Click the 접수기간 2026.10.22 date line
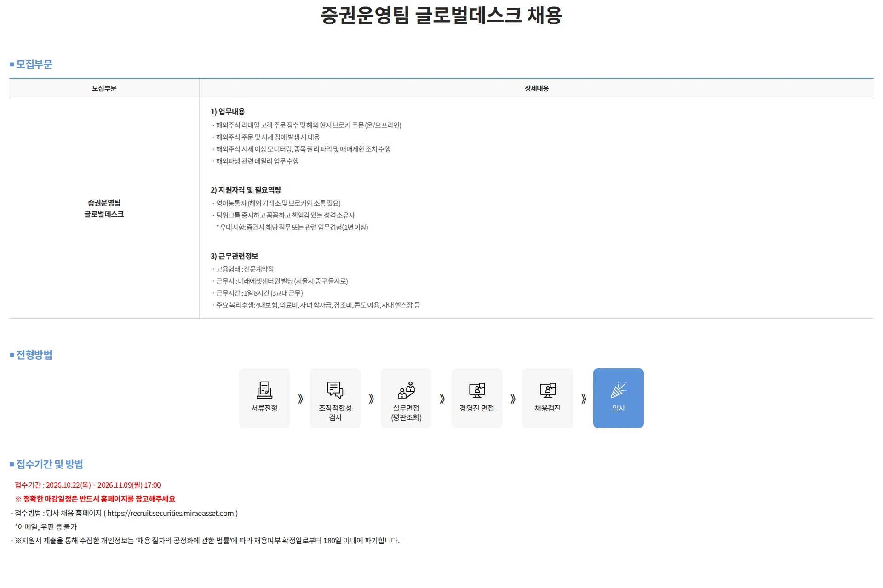Viewport: 883px width, 588px height. coord(86,485)
